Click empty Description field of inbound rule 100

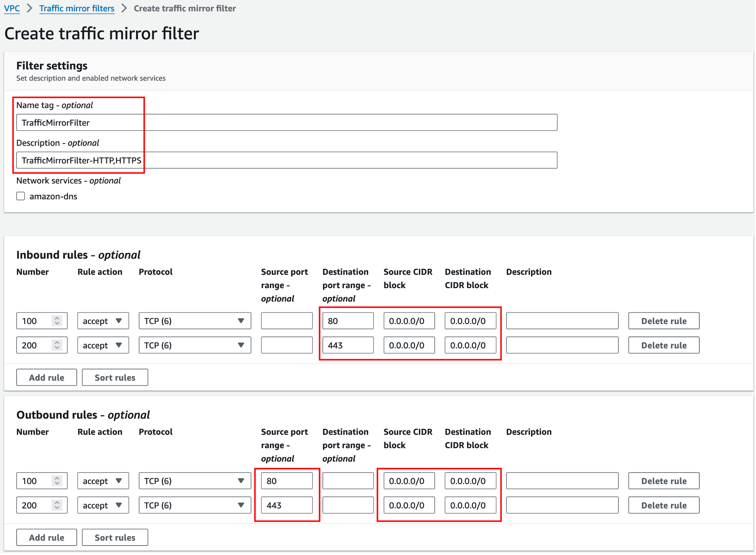coord(562,321)
